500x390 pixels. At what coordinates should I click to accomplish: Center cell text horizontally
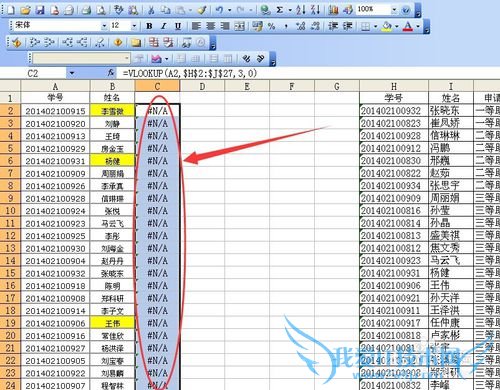(210, 26)
